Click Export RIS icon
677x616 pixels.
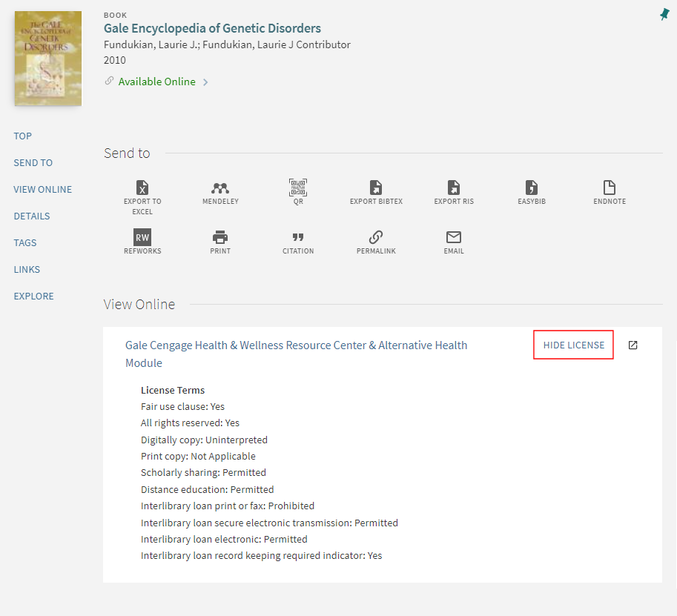[454, 188]
